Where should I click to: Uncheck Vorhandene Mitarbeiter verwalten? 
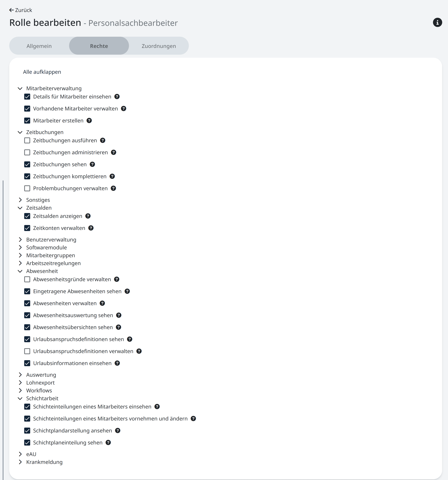(x=27, y=109)
